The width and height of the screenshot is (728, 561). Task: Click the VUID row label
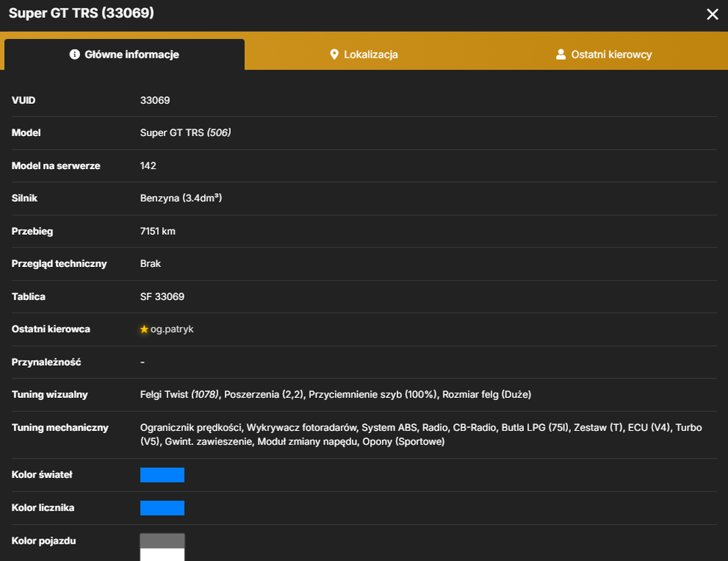(23, 100)
